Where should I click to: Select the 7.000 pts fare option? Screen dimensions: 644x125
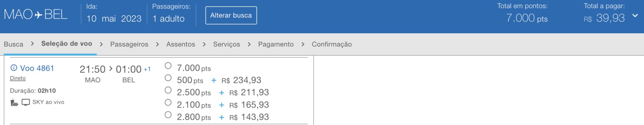click(168, 66)
